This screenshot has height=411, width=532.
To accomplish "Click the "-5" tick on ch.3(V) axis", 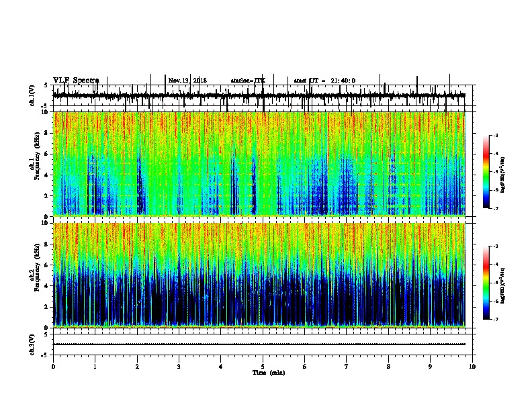I will coord(45,355).
